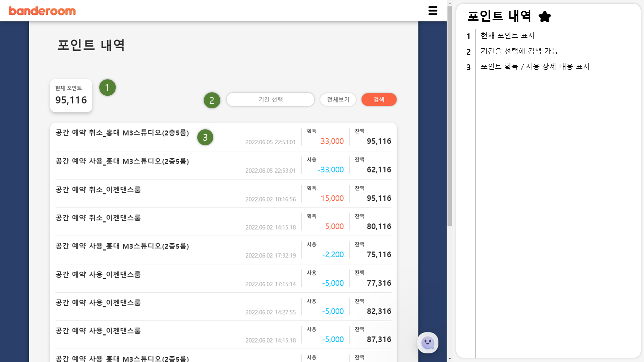Click the star icon beside 포인트 내역 heading

tap(544, 16)
